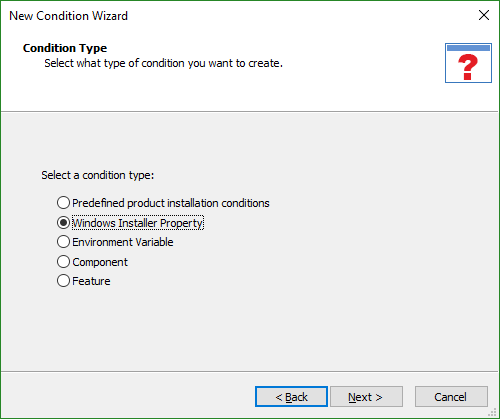Click the bold Condition Type heading
The image size is (500, 419).
65,48
